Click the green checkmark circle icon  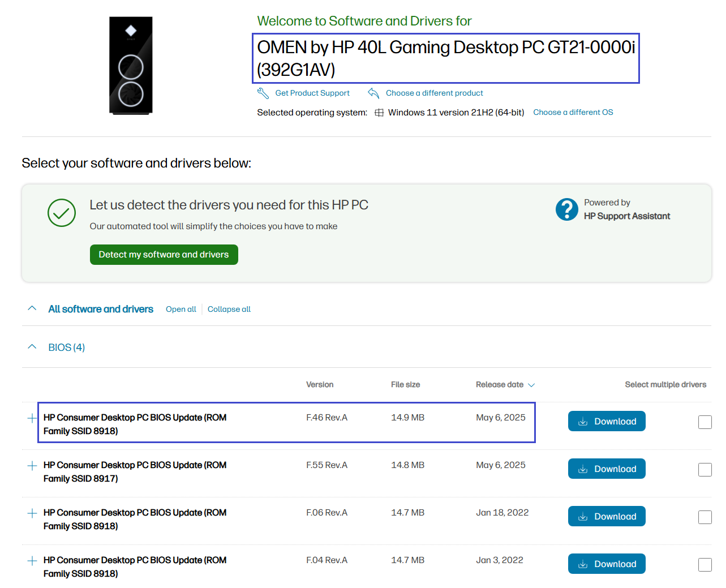click(x=62, y=213)
